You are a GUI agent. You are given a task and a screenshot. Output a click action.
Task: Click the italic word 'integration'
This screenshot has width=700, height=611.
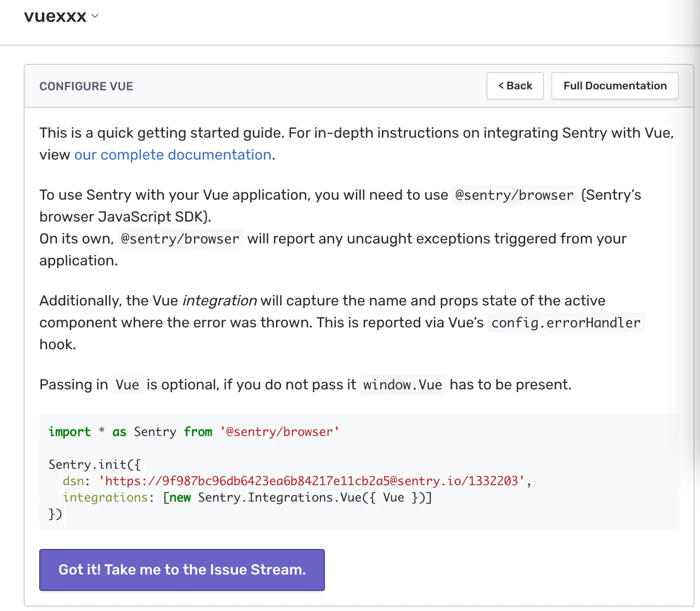point(219,301)
